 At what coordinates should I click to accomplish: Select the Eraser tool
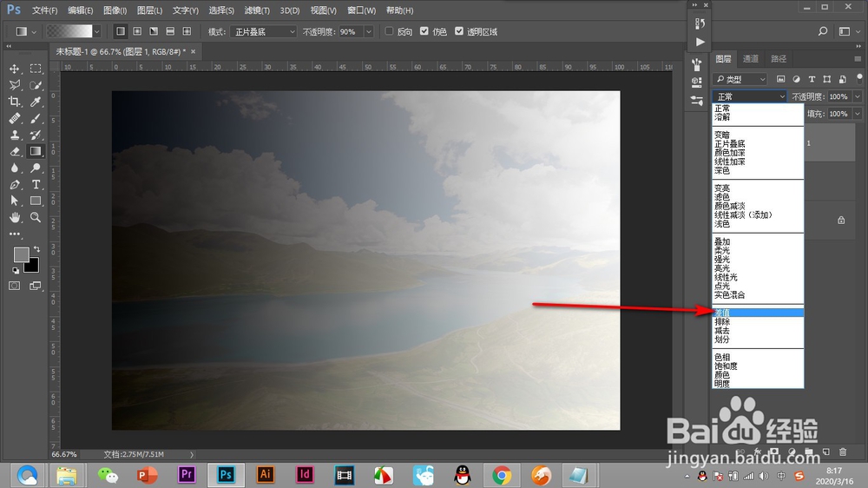click(15, 151)
